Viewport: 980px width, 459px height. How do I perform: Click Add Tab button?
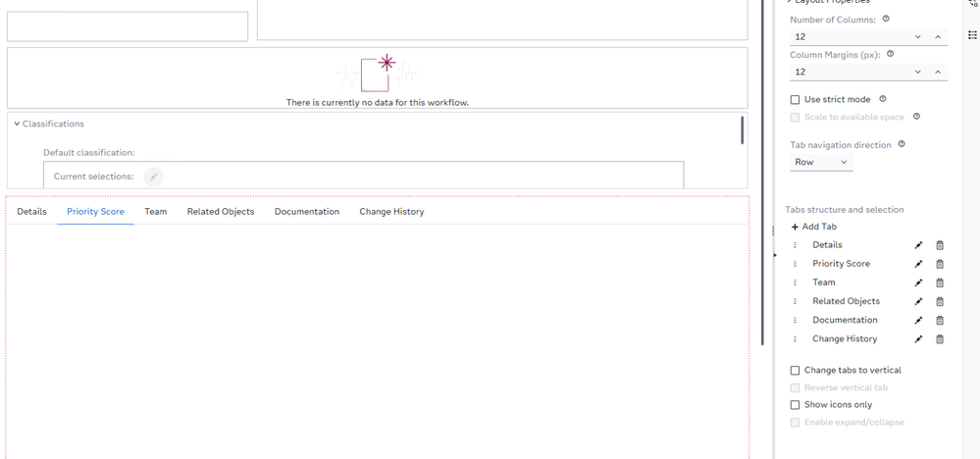pyautogui.click(x=814, y=227)
